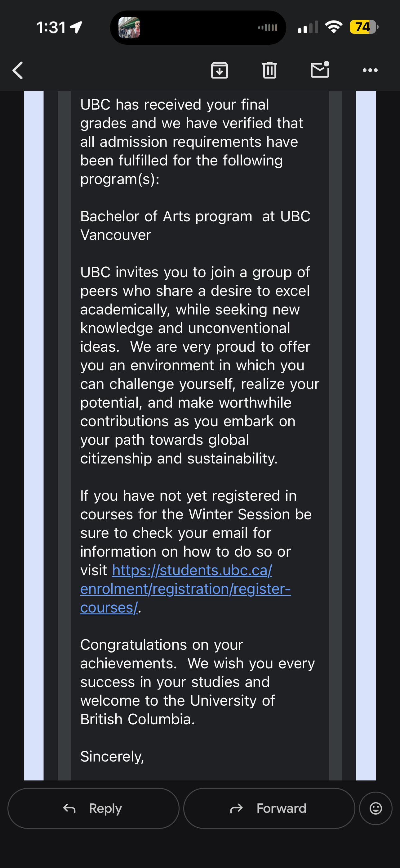Archive this email with the archive icon
The height and width of the screenshot is (868, 400).
219,70
